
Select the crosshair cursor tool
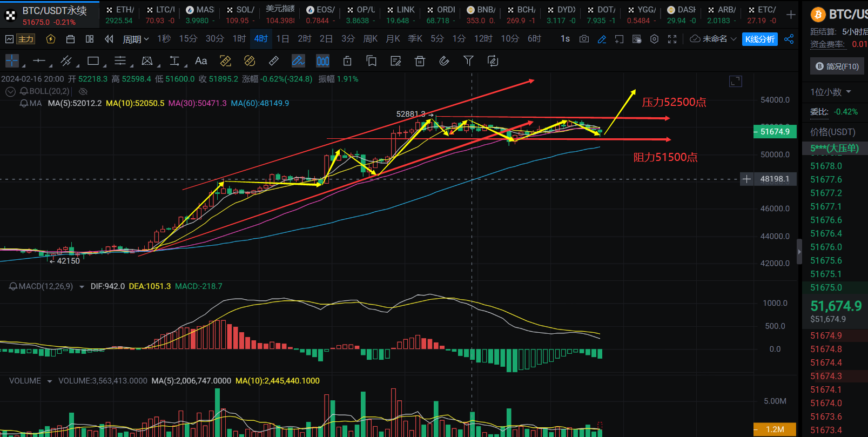tap(11, 61)
